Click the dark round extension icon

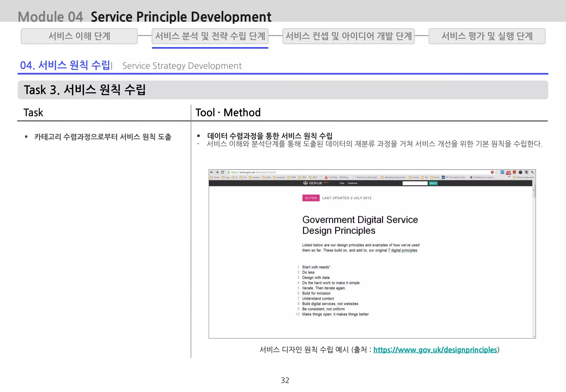(520, 172)
